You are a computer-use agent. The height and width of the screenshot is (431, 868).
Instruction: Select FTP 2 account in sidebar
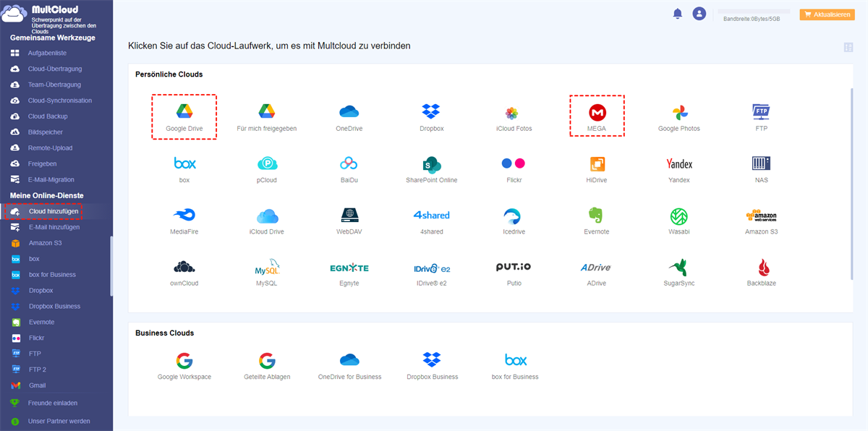tap(38, 370)
